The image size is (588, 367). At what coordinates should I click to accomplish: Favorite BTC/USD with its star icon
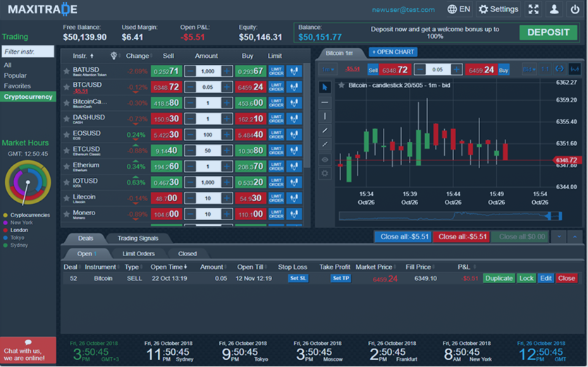click(66, 87)
